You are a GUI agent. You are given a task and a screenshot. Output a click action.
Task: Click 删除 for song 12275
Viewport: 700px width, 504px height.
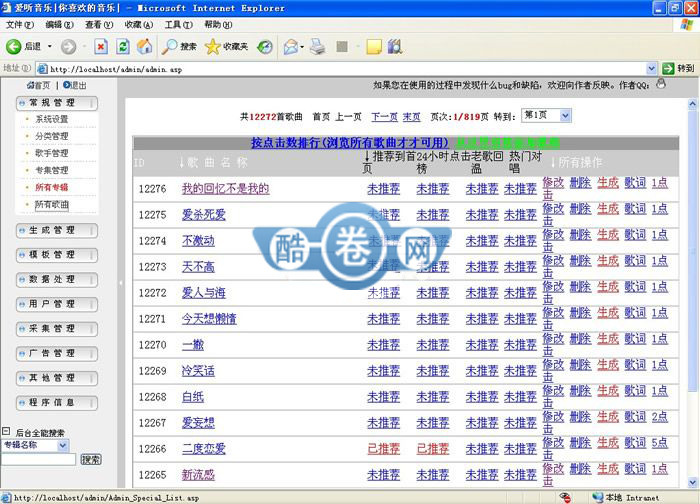(x=580, y=208)
